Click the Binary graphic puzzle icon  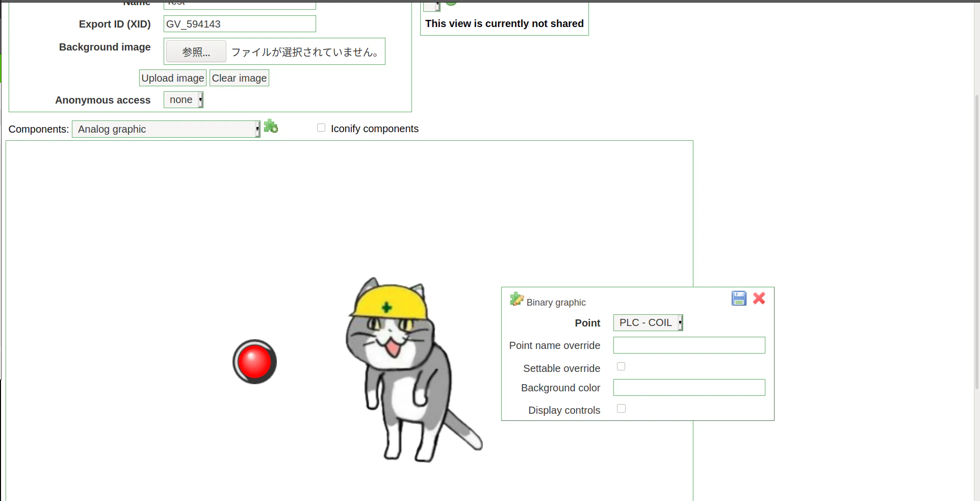(517, 299)
